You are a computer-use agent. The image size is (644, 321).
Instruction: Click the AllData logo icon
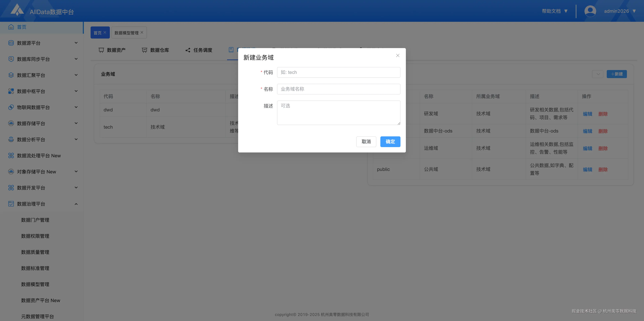pos(17,10)
